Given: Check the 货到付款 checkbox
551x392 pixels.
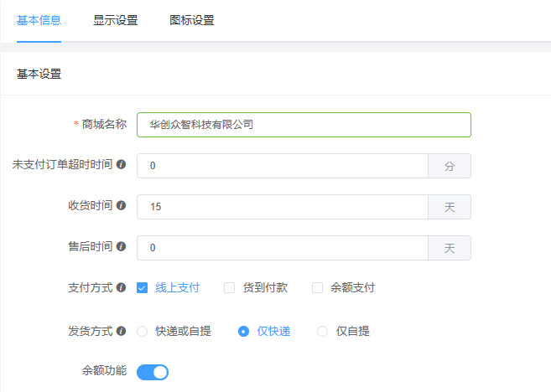Looking at the screenshot, I should (230, 288).
